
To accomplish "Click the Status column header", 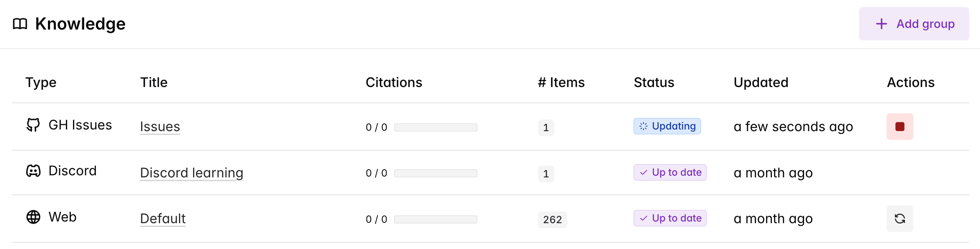I will coord(653,82).
